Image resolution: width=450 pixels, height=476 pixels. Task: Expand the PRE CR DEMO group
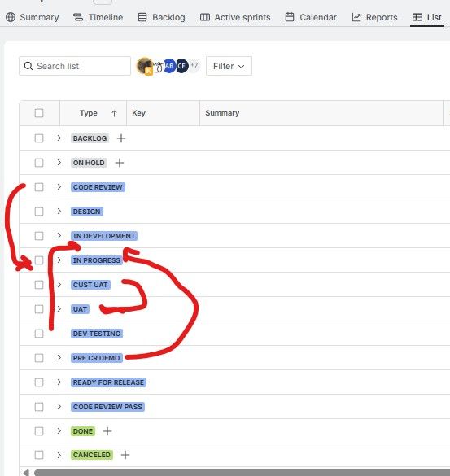59,357
